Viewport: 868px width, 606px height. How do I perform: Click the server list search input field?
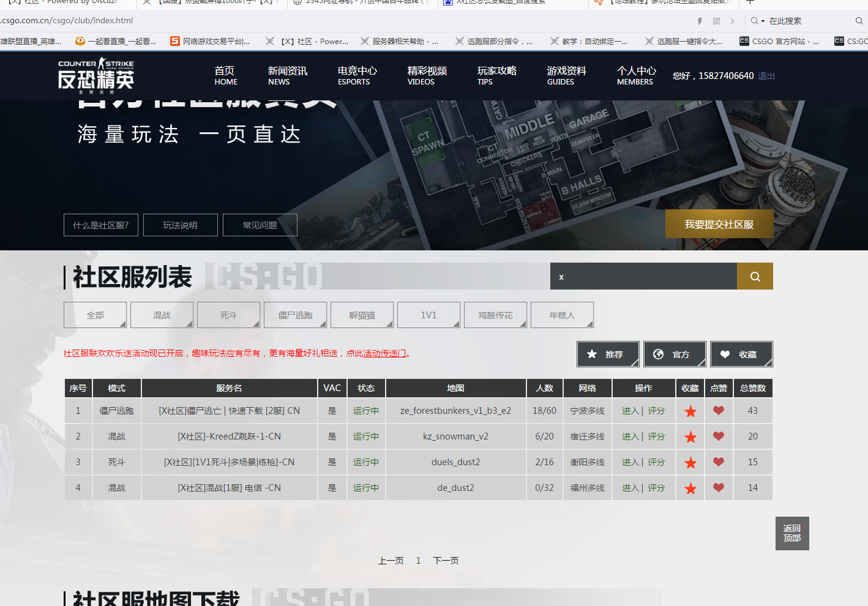(x=643, y=277)
